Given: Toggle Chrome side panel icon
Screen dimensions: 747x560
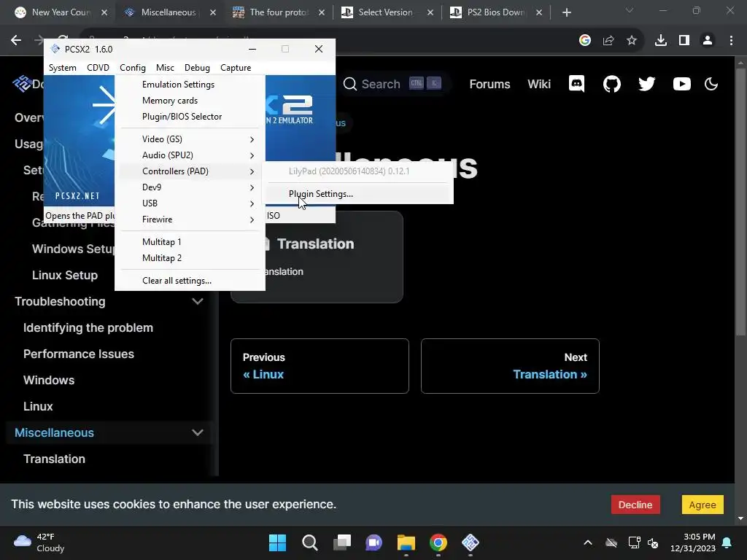Looking at the screenshot, I should point(684,41).
